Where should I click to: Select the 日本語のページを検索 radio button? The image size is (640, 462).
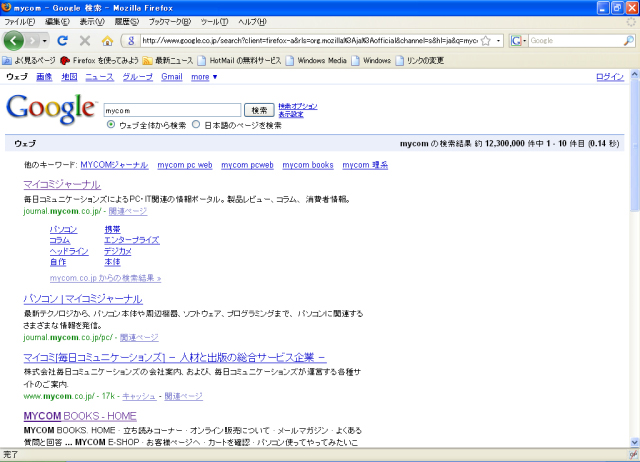coord(196,124)
